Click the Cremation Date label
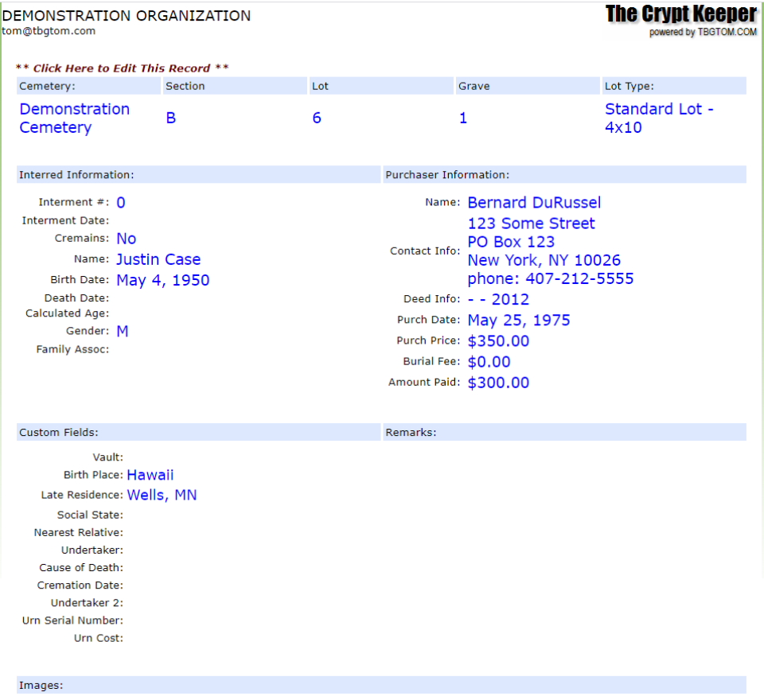Image resolution: width=764 pixels, height=700 pixels. (80, 585)
